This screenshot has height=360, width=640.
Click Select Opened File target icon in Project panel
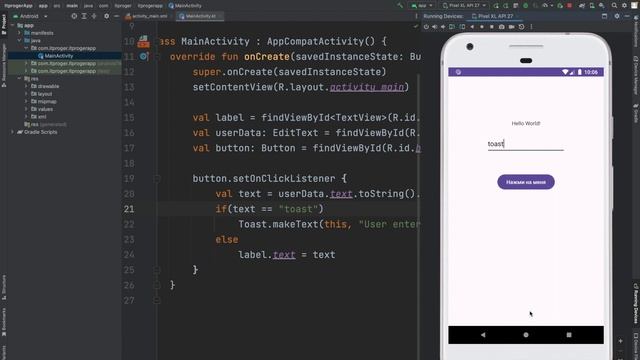coord(74,16)
